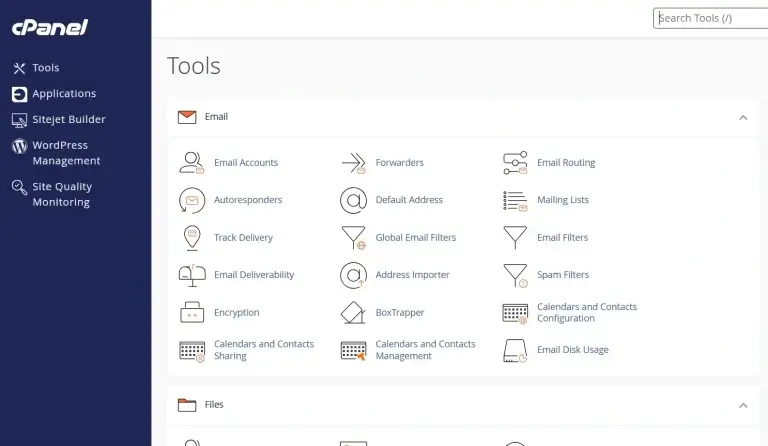This screenshot has width=768, height=446.
Task: Open the Forwarders icon
Action: (353, 163)
